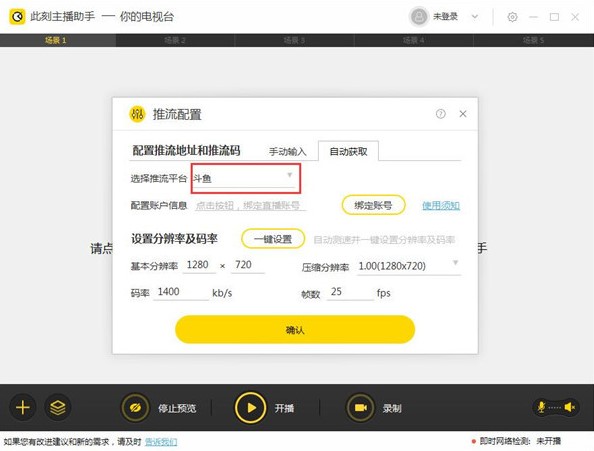594x451 pixels.
Task: Click the yellow 确认 button
Action: [295, 330]
